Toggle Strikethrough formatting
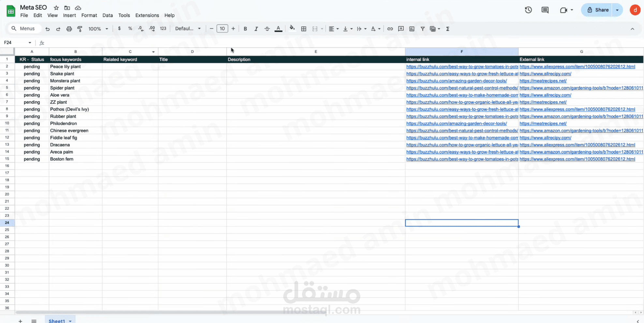 click(267, 29)
